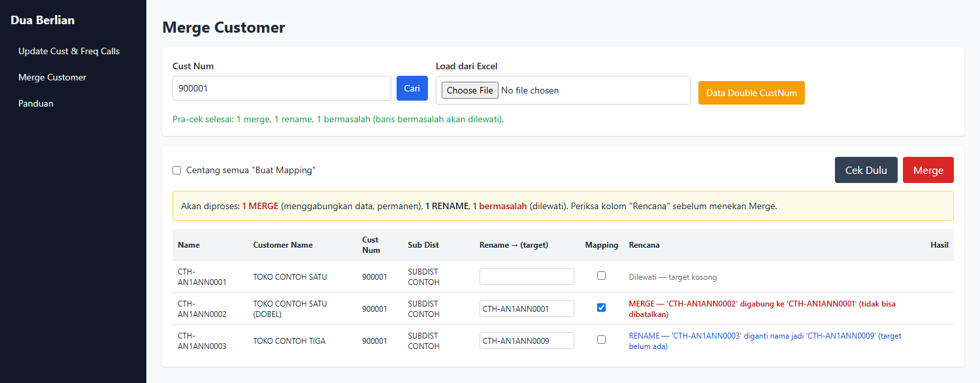This screenshot has height=383, width=980.
Task: Click the Rencana column header
Action: point(644,245)
